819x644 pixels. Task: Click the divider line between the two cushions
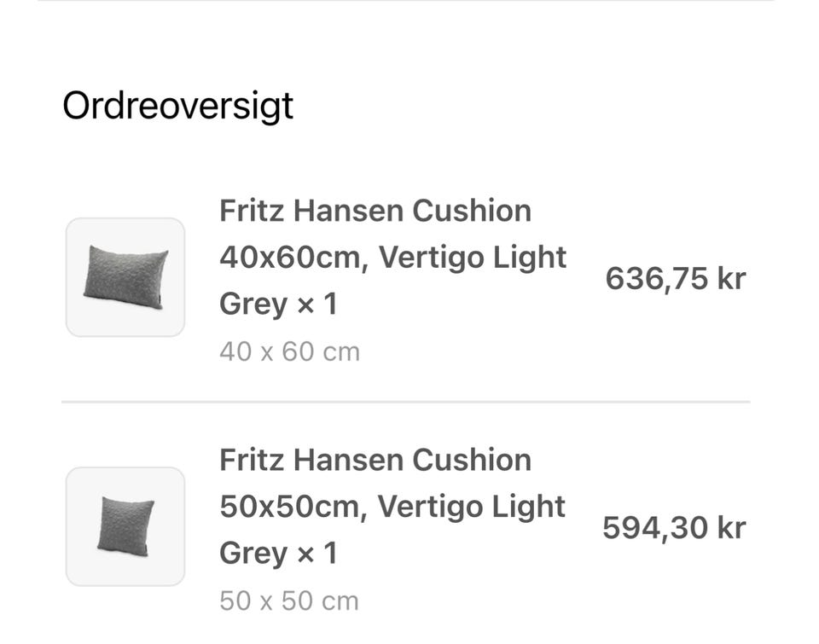click(x=406, y=401)
